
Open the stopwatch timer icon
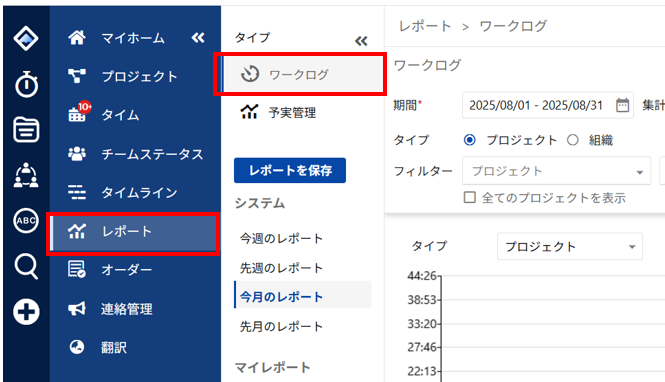[26, 84]
